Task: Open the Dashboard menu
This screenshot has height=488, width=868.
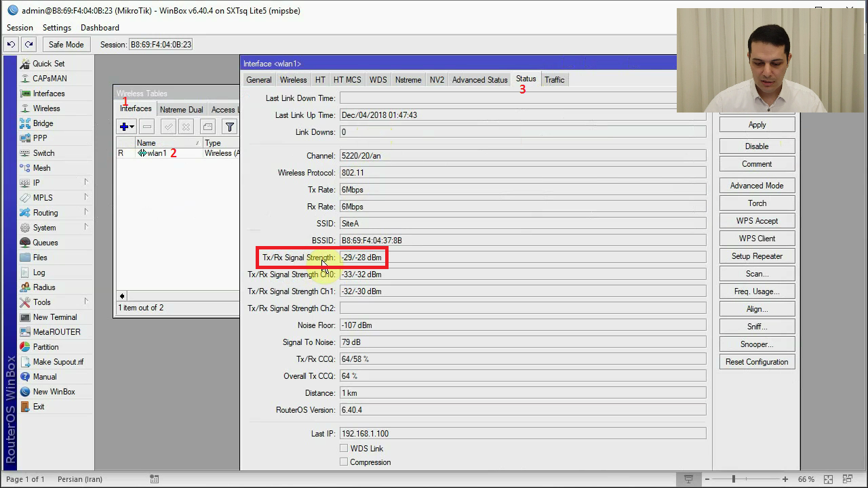Action: click(x=100, y=28)
